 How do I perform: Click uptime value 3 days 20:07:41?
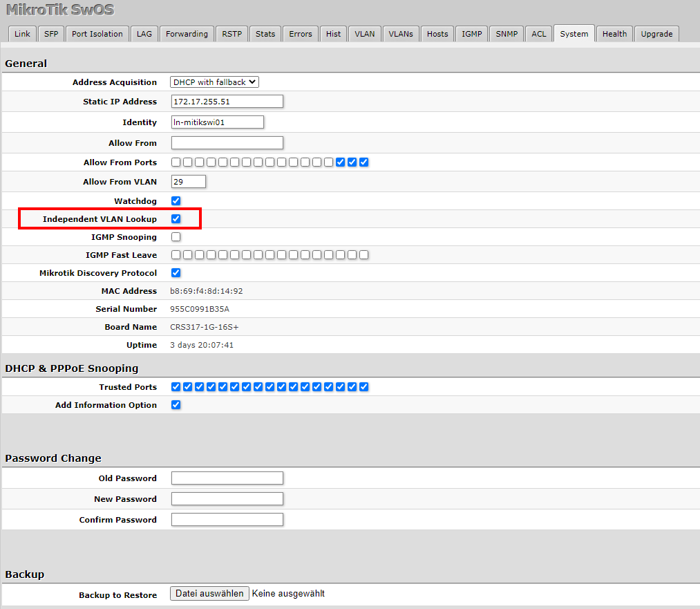[x=202, y=345]
